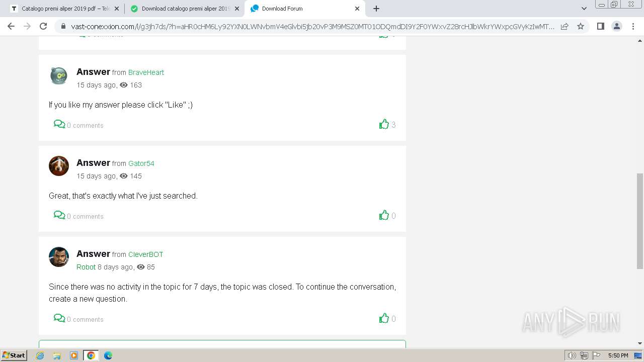Expand the tab search dropdown
This screenshot has width=644, height=362.
[x=584, y=9]
